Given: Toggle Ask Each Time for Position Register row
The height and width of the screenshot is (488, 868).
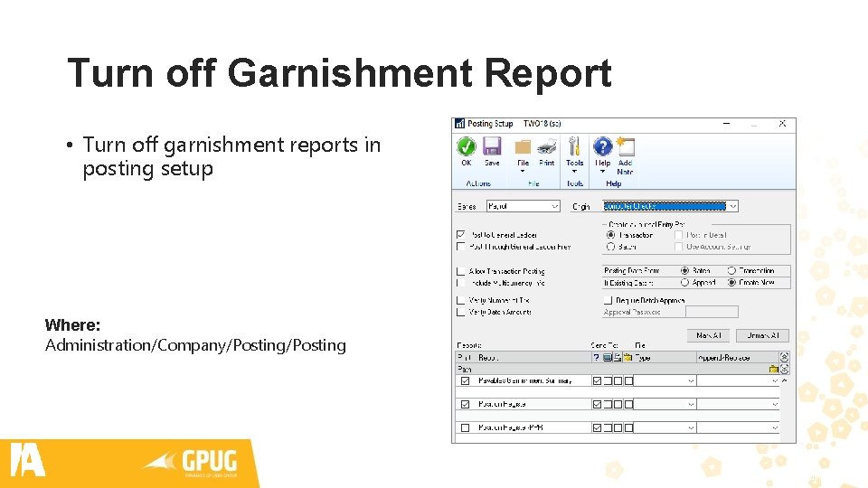Looking at the screenshot, I should tap(597, 405).
